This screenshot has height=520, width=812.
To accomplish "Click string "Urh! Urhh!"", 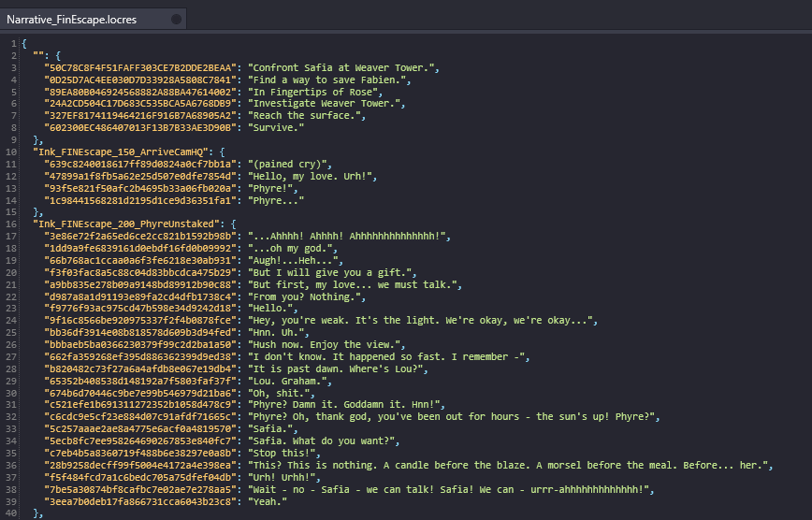I will point(282,477).
